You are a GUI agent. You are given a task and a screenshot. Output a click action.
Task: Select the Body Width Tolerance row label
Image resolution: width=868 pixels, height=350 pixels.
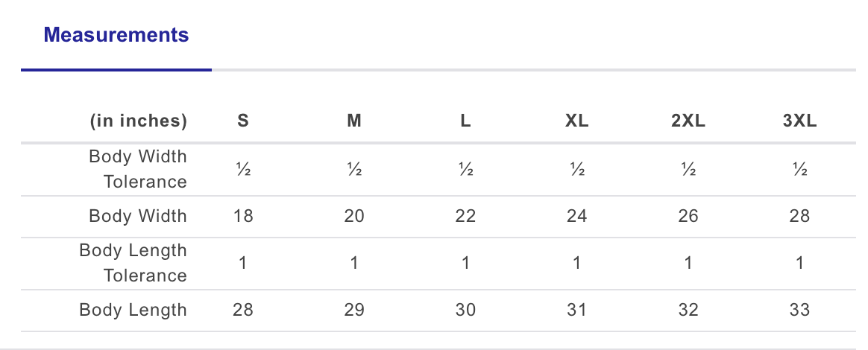138,169
